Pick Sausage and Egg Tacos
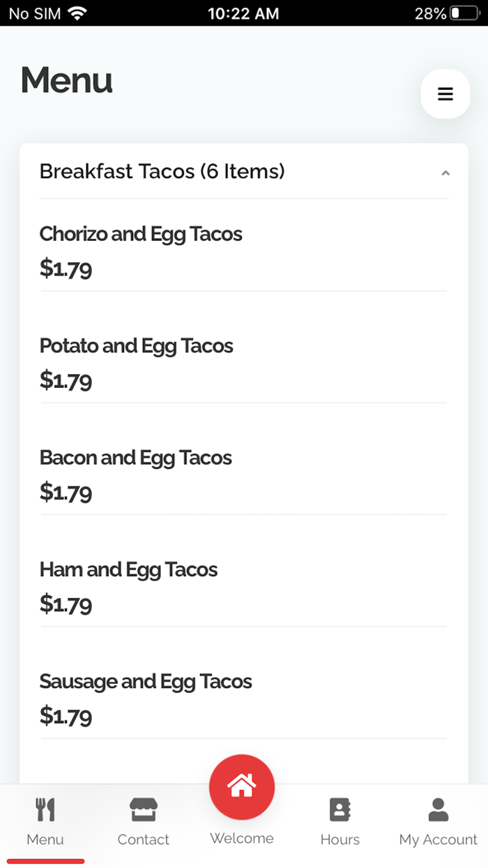The height and width of the screenshot is (868, 488). click(243, 697)
